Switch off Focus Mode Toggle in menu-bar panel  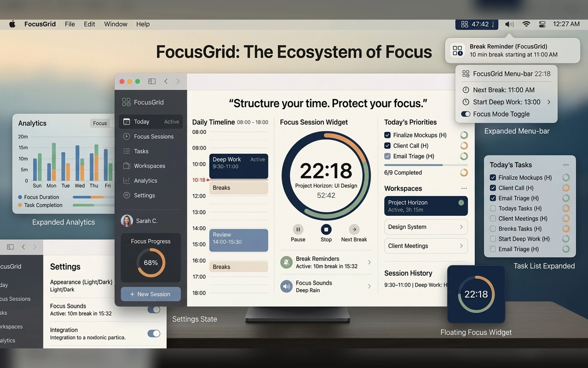pos(466,114)
